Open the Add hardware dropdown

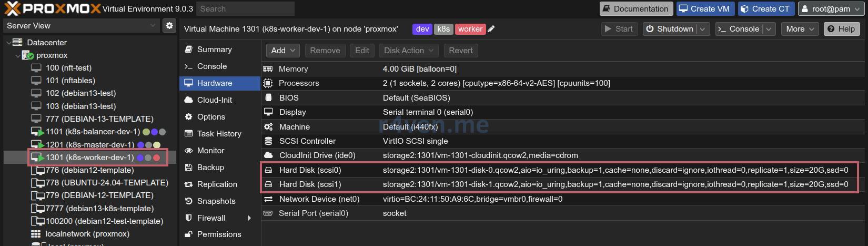coord(283,51)
